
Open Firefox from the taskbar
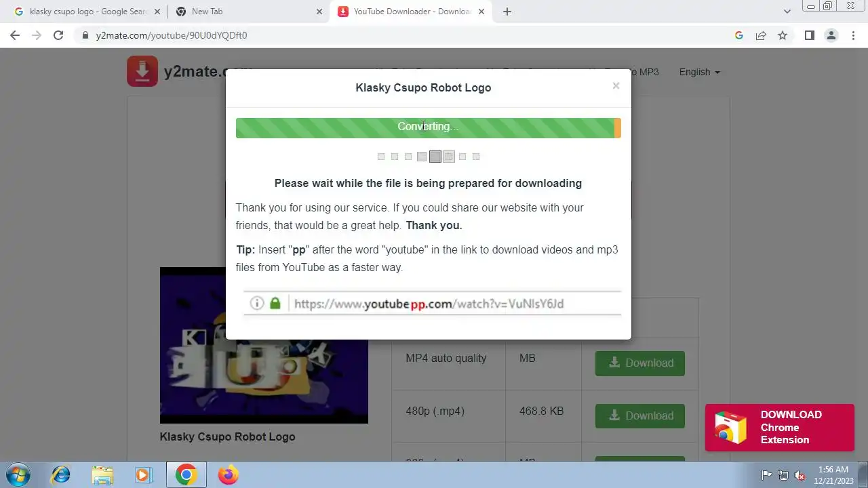228,475
